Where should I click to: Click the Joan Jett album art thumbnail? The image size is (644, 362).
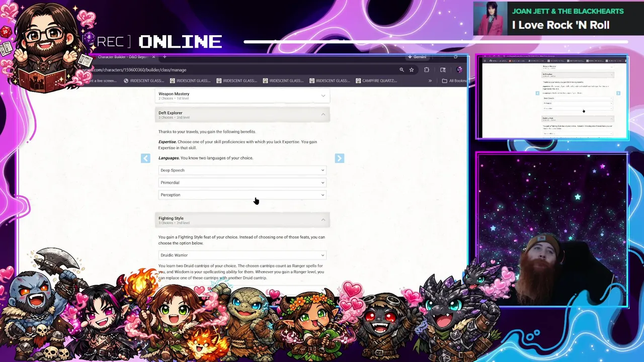(x=490, y=19)
